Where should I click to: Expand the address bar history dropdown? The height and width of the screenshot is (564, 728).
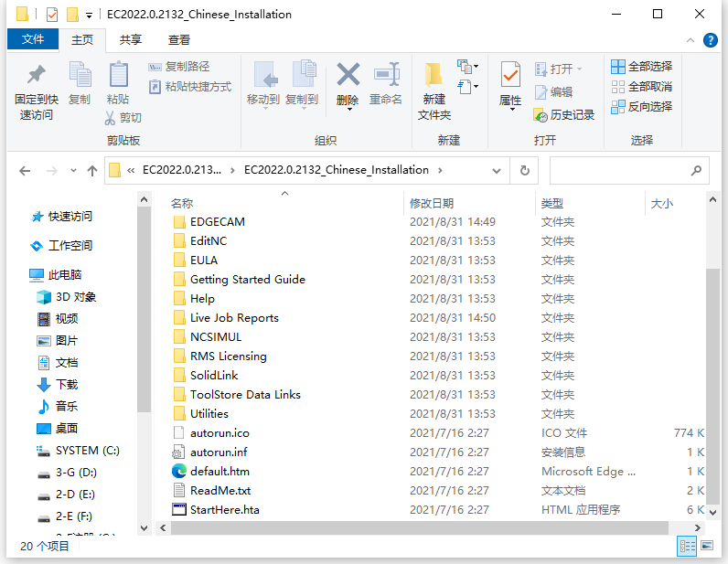(497, 171)
